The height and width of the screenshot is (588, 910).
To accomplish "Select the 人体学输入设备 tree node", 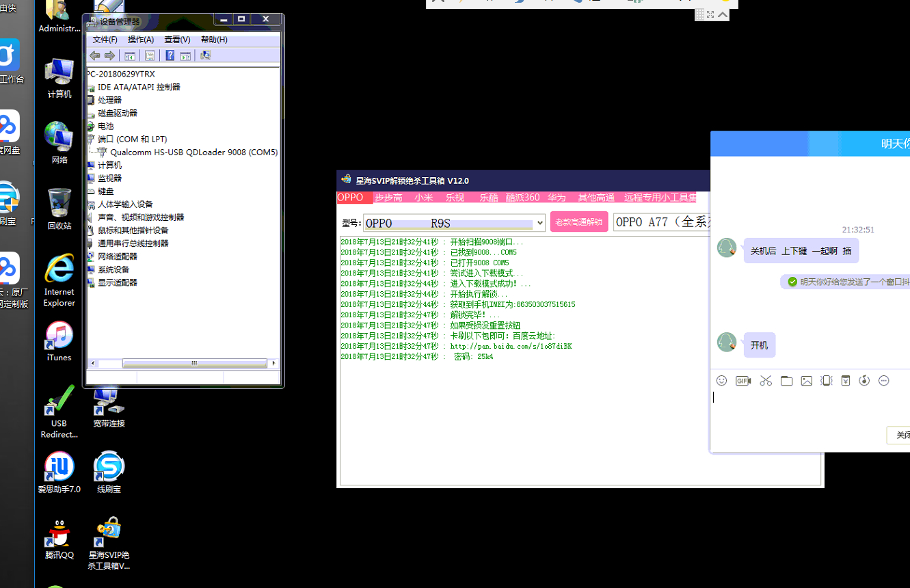I will click(x=125, y=204).
